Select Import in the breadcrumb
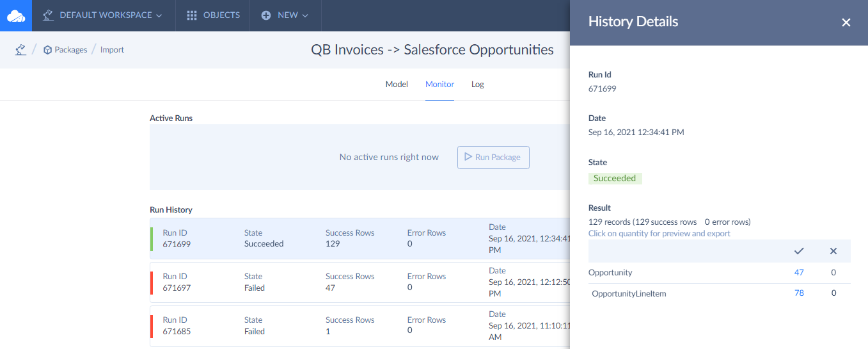This screenshot has height=349, width=868. pyautogui.click(x=112, y=49)
